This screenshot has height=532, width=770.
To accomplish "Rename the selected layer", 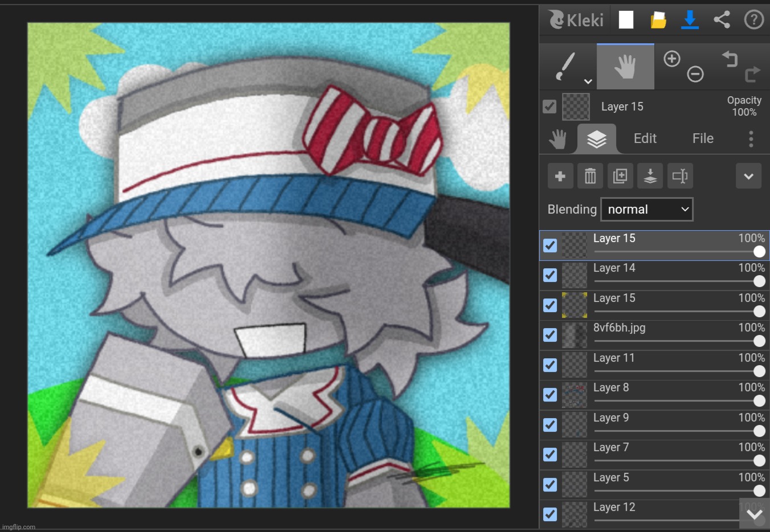I will coord(680,177).
